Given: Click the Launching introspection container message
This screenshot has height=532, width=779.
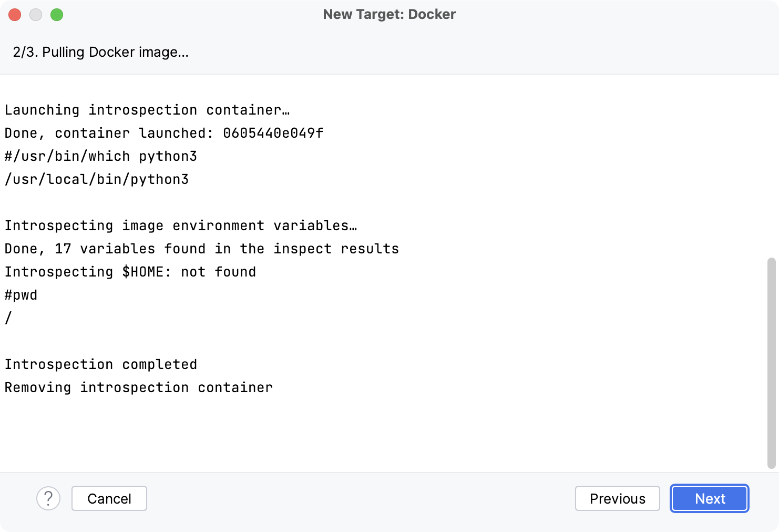Looking at the screenshot, I should 147,110.
